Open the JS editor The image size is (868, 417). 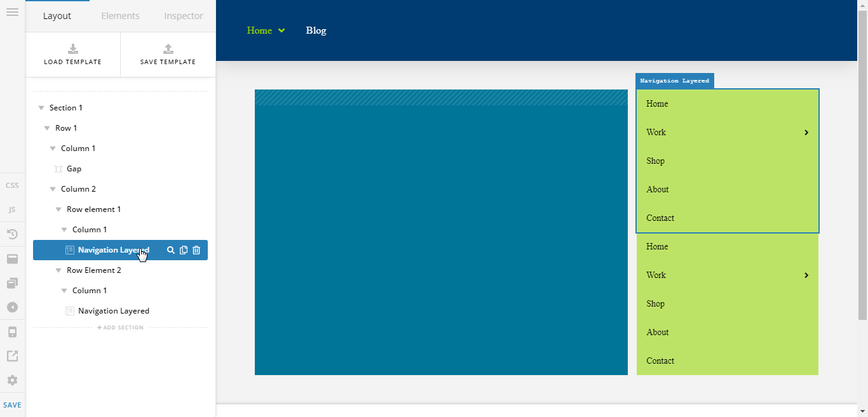12,209
